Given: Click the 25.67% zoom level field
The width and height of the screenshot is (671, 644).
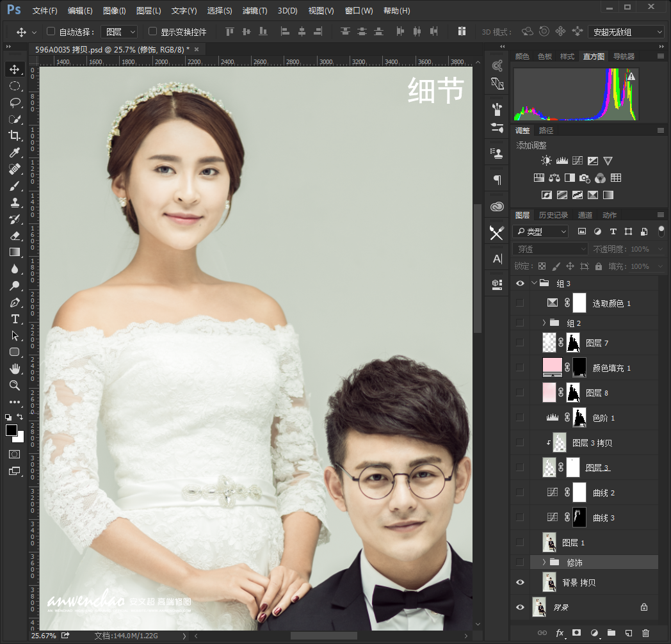Looking at the screenshot, I should [44, 636].
